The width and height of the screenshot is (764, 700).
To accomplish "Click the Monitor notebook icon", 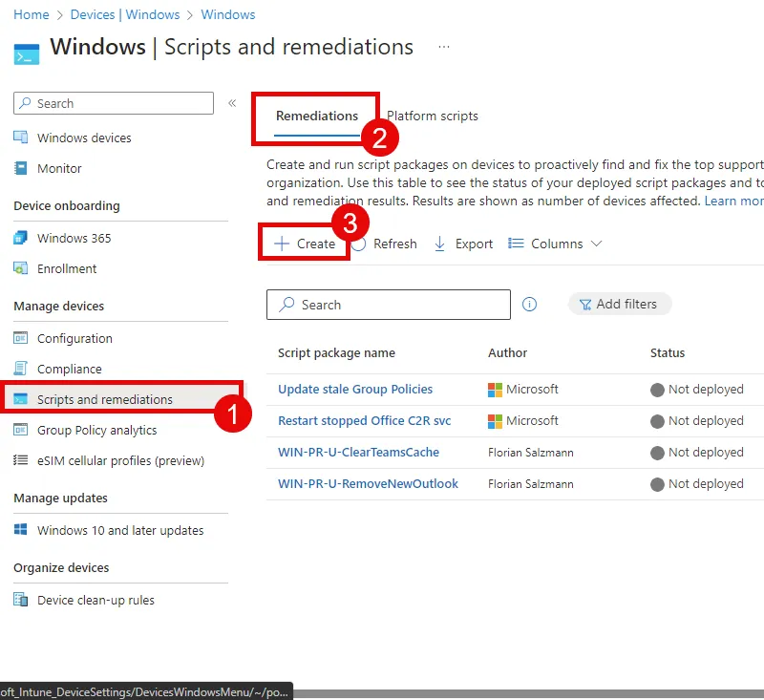I will click(20, 168).
